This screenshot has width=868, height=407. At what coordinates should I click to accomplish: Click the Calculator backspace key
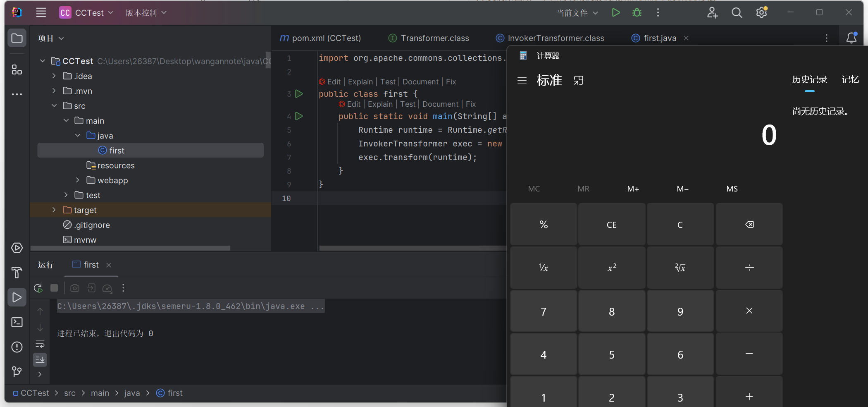(749, 225)
